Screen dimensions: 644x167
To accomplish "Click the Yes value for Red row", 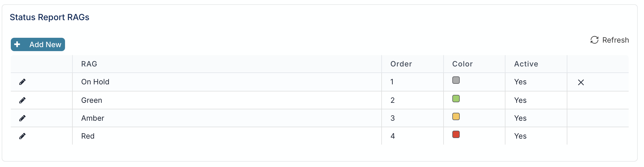I will [520, 136].
